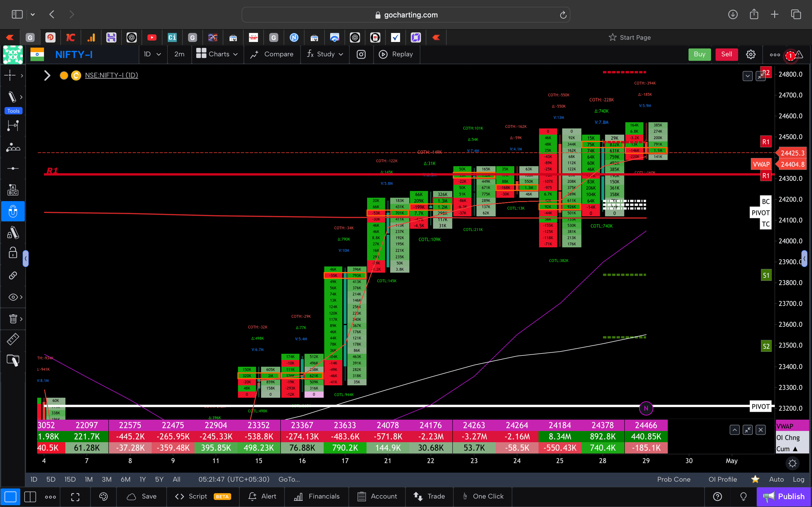Enable One Click trading
Image resolution: width=812 pixels, height=507 pixels.
click(x=483, y=497)
